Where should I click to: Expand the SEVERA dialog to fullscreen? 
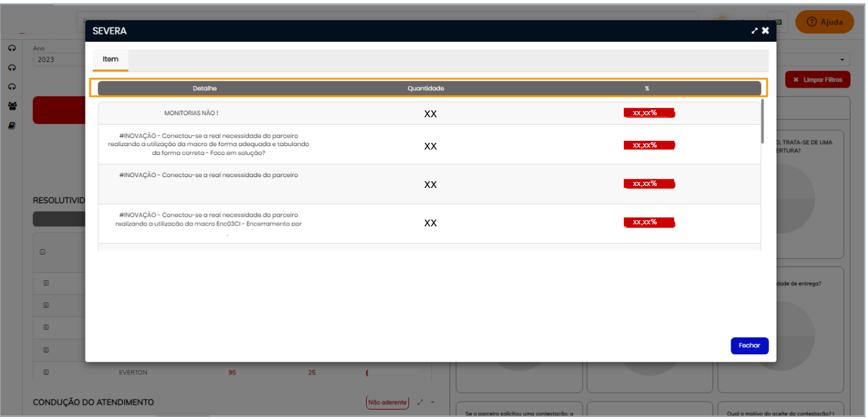point(754,31)
